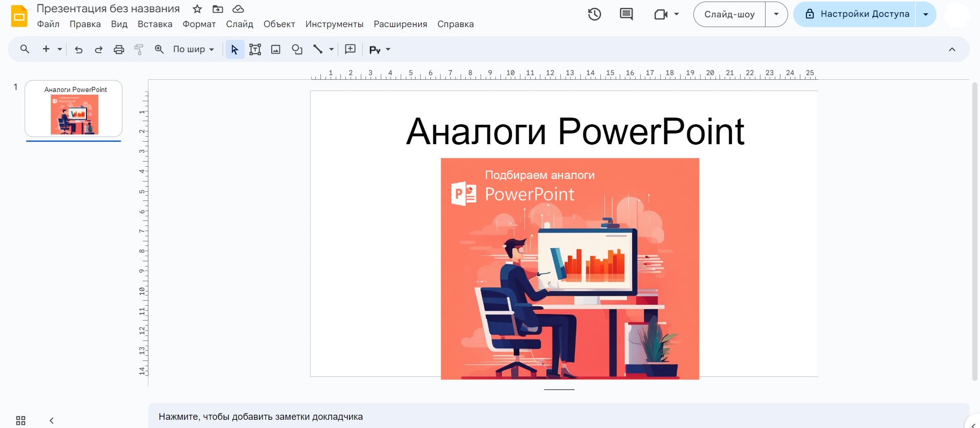The height and width of the screenshot is (428, 980).
Task: Open the Вид menu
Action: click(x=119, y=24)
